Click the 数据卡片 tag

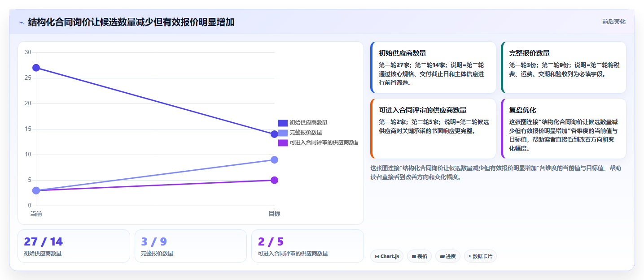tap(480, 256)
